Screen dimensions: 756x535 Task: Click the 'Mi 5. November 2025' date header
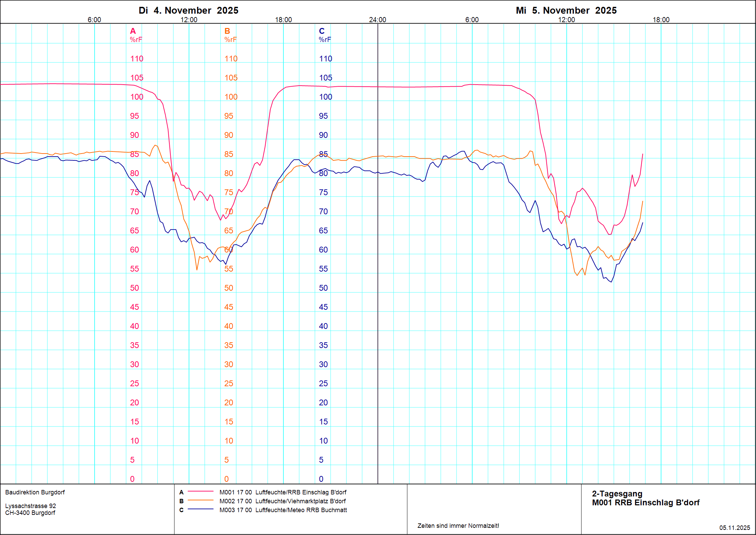tap(566, 10)
